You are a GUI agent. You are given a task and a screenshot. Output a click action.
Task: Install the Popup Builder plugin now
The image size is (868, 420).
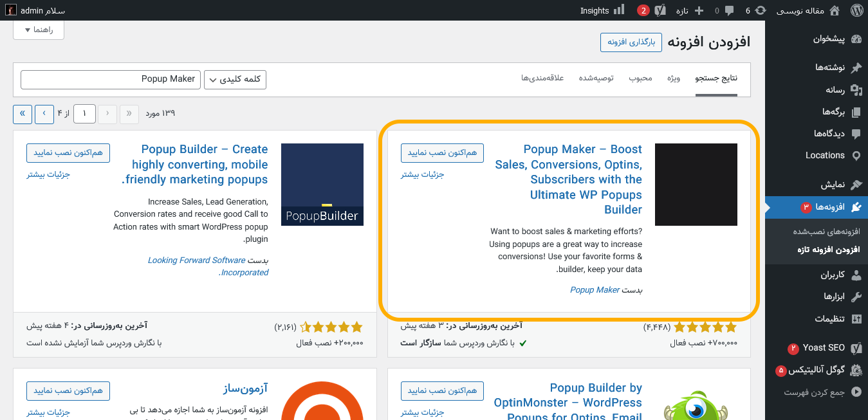coord(68,153)
